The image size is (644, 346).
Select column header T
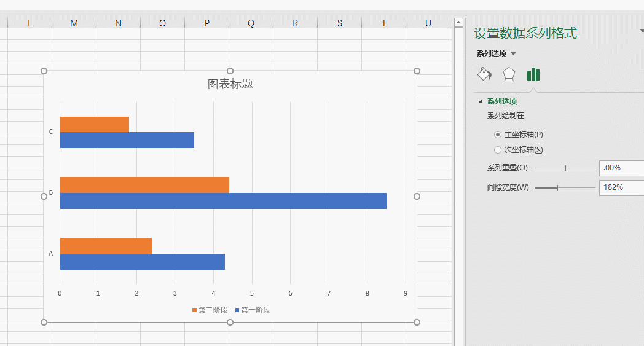click(x=384, y=23)
